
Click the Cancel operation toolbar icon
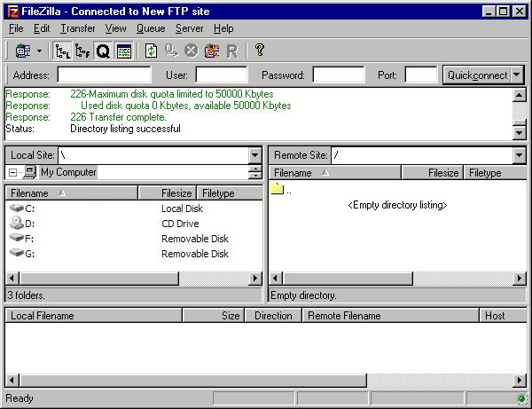192,51
